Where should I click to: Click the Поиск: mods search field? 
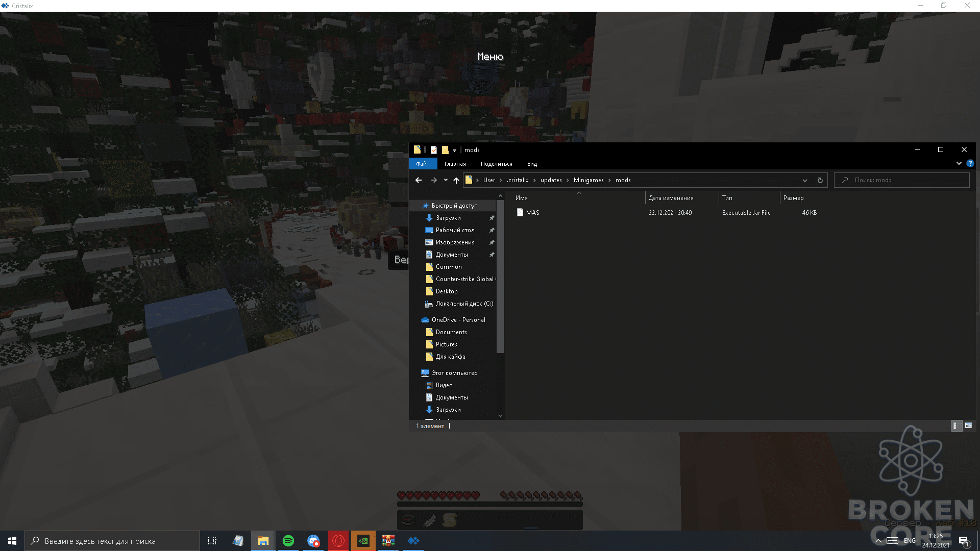tap(902, 180)
